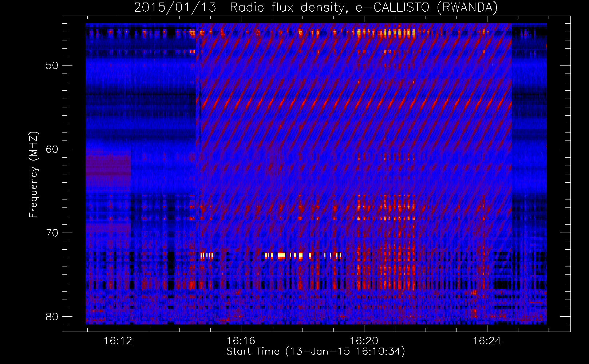Click the 16:12 time tick label
The image size is (589, 364).
pyautogui.click(x=118, y=341)
